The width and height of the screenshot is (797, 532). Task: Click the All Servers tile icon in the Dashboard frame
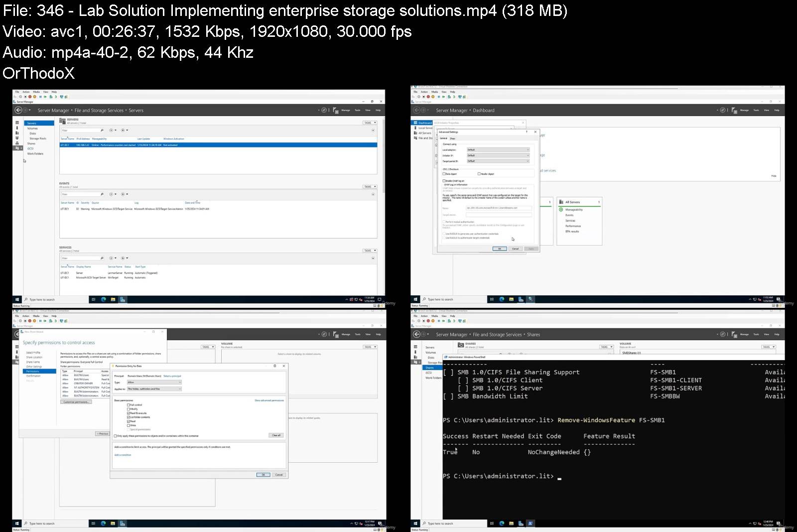point(561,202)
